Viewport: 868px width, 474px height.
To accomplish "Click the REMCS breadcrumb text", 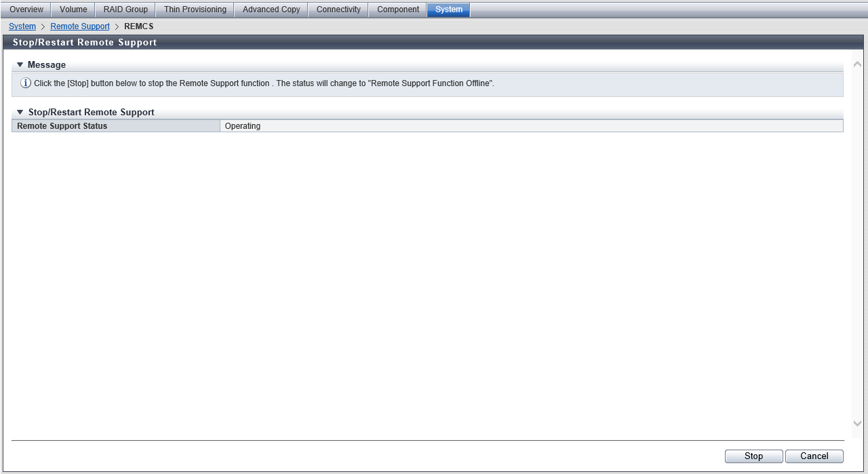I will 139,26.
